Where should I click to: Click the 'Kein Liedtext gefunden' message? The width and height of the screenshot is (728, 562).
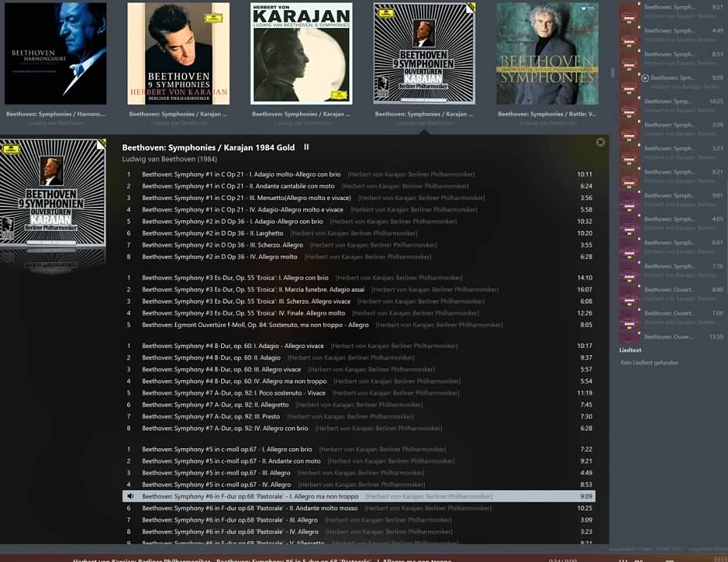(x=650, y=362)
